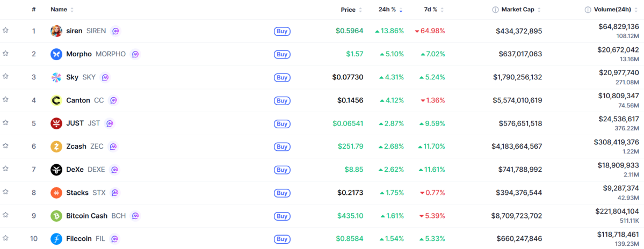This screenshot has height=249, width=644.
Task: Click Canton market cap $5,574,010,619
Action: pos(517,100)
